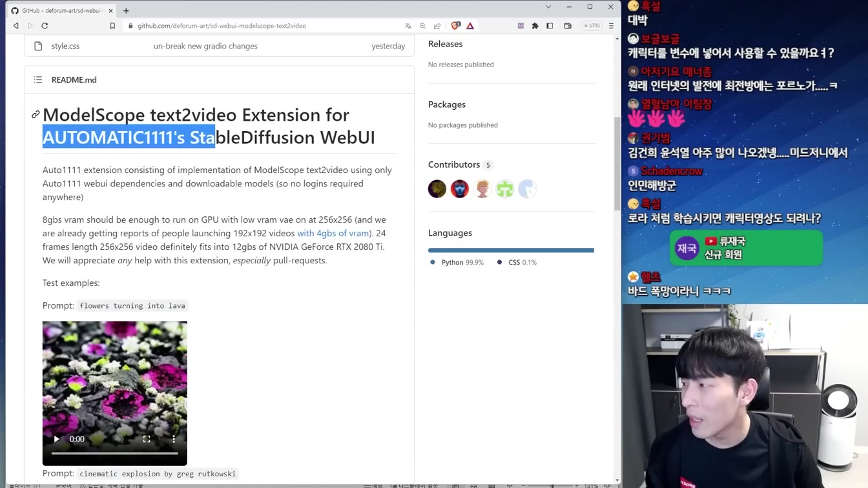Open the browser hamburger main menu

point(611,26)
